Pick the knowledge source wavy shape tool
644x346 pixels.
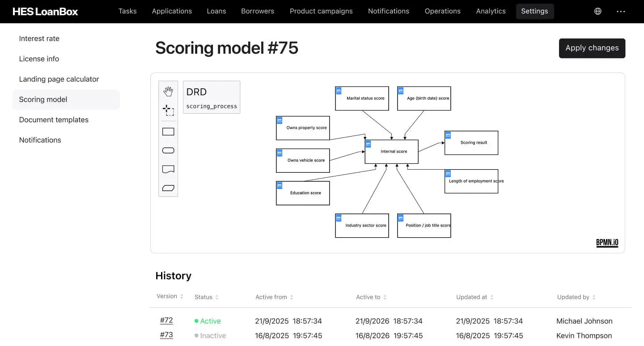(x=168, y=169)
